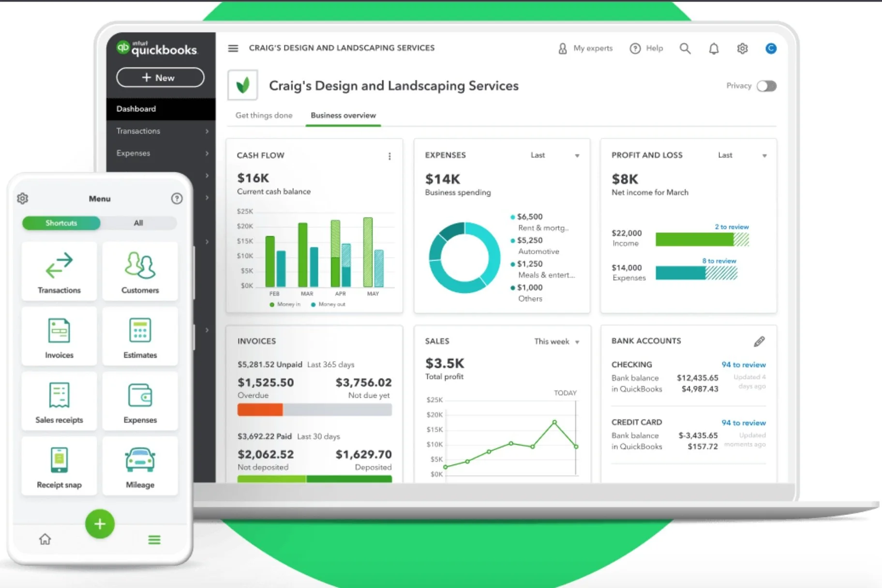The width and height of the screenshot is (882, 588).
Task: Select Dashboard in sidebar
Action: pos(161,109)
